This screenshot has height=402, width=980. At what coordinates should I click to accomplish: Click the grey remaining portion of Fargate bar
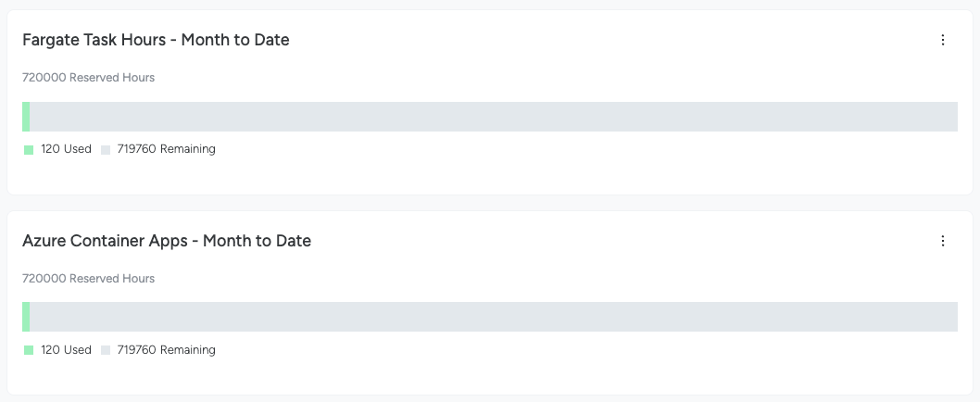point(494,117)
